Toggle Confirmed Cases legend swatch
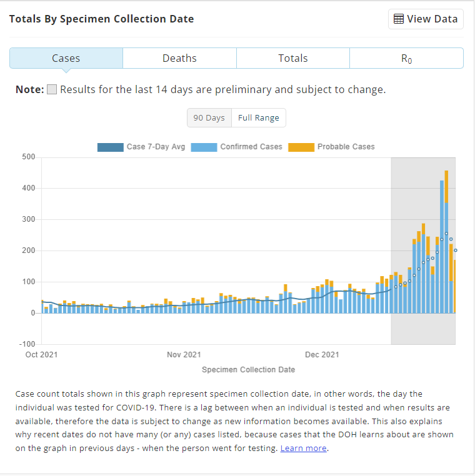The width and height of the screenshot is (475, 476). [204, 147]
